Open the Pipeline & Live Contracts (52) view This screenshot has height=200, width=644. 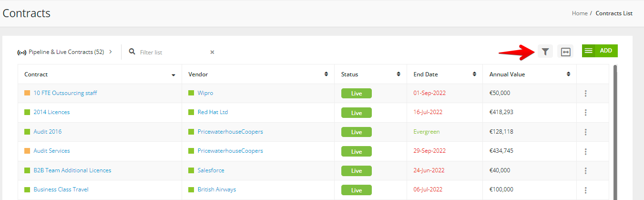coord(66,52)
